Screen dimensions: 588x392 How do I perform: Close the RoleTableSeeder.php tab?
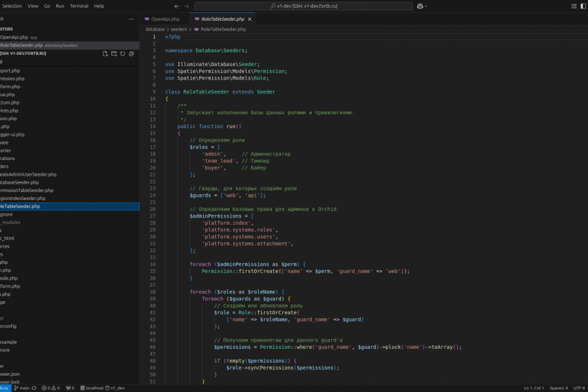click(x=250, y=20)
